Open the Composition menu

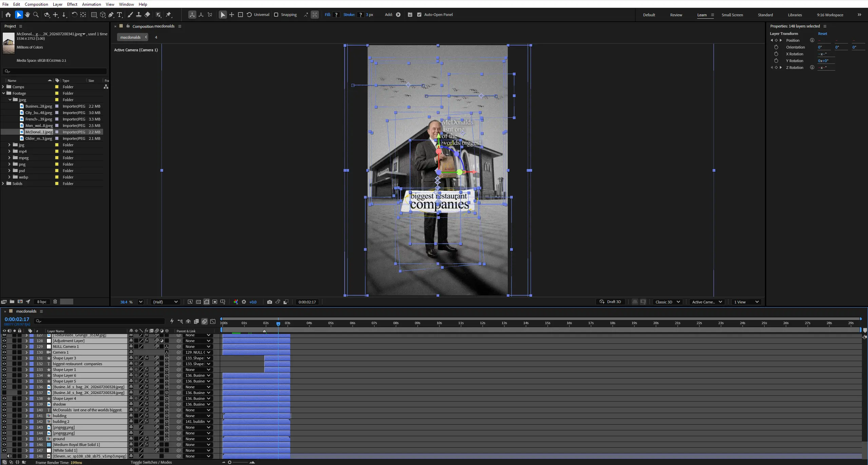click(36, 4)
